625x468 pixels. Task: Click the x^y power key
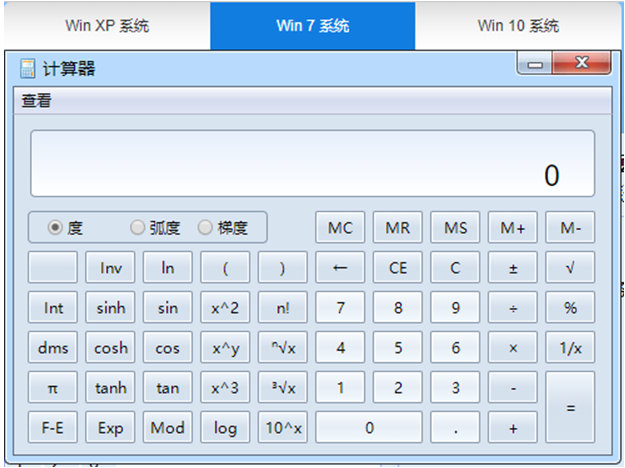point(225,347)
